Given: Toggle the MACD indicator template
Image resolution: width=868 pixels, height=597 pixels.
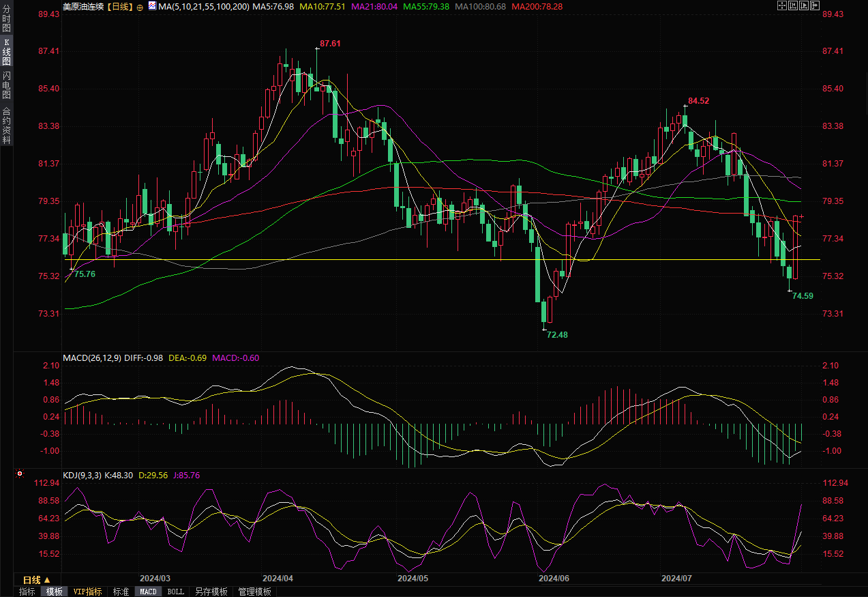Looking at the screenshot, I should click(x=148, y=592).
